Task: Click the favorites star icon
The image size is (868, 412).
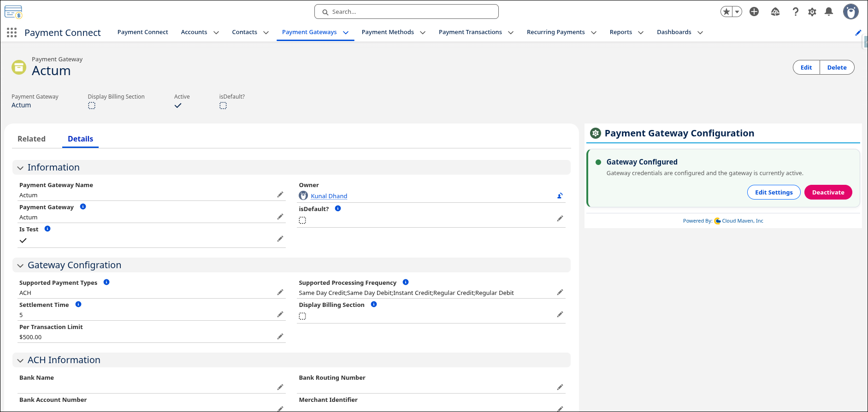Action: 726,12
